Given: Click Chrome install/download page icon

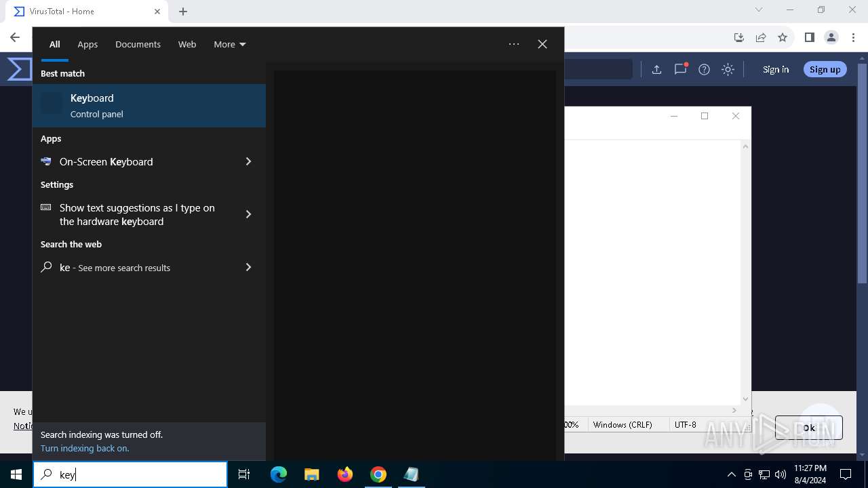Looking at the screenshot, I should 739,37.
